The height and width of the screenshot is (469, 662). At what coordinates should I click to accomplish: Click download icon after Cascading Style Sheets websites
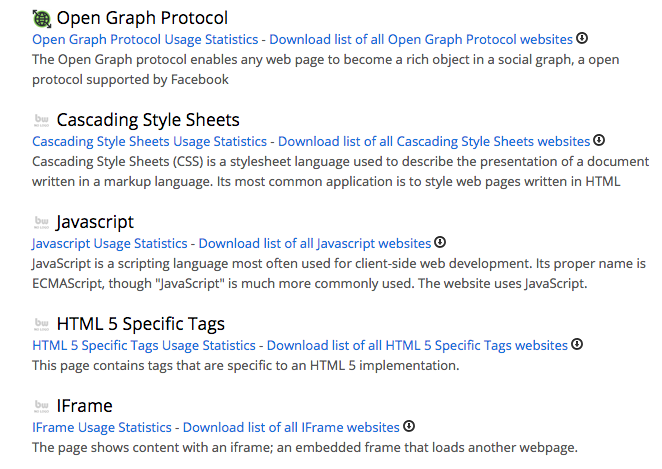pyautogui.click(x=599, y=140)
